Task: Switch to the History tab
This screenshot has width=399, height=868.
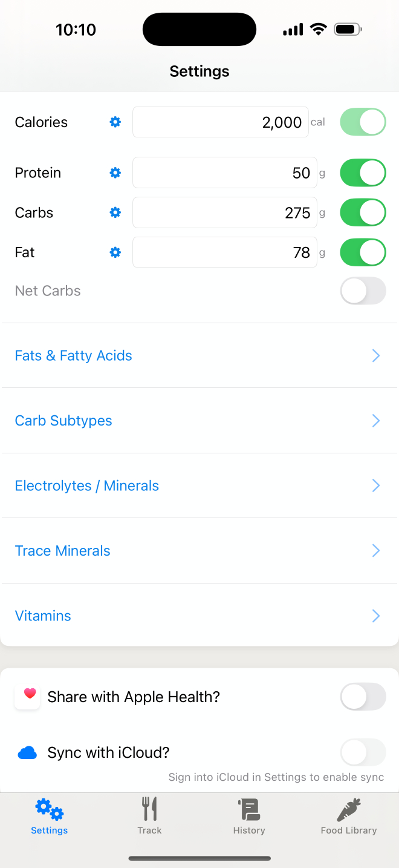Action: point(249,816)
